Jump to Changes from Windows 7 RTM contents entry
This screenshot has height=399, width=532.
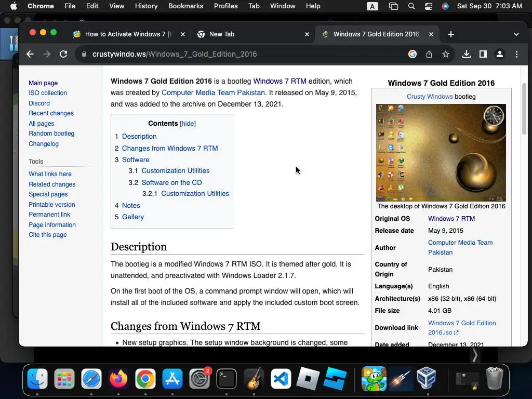pos(170,148)
